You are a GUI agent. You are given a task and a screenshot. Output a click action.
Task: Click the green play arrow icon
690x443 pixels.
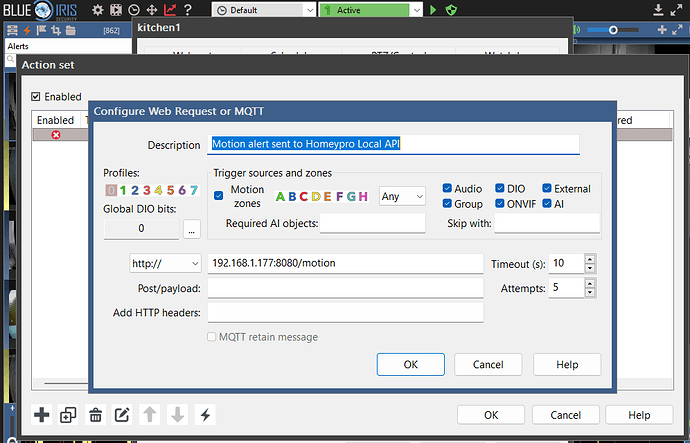point(433,10)
